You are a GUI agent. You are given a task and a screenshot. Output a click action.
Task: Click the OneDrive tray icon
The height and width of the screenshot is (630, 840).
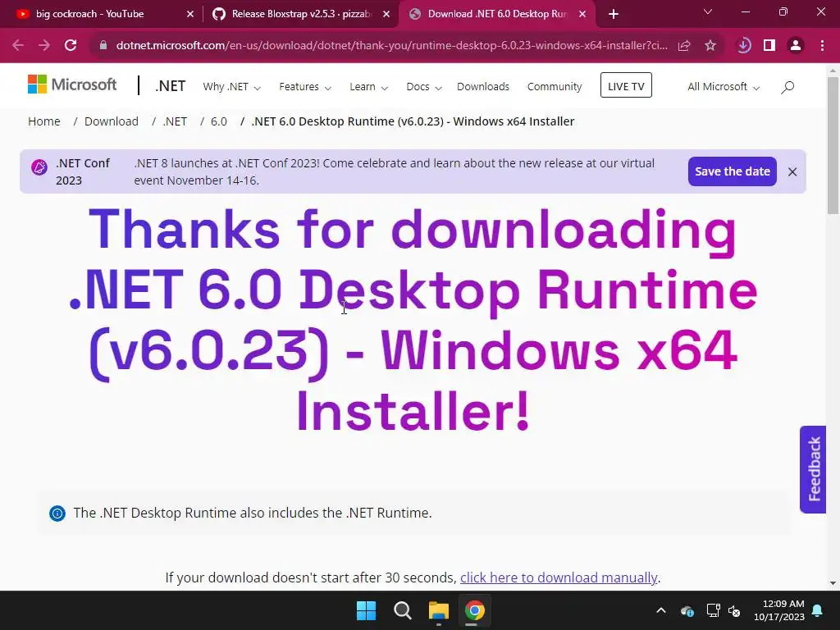pyautogui.click(x=687, y=610)
